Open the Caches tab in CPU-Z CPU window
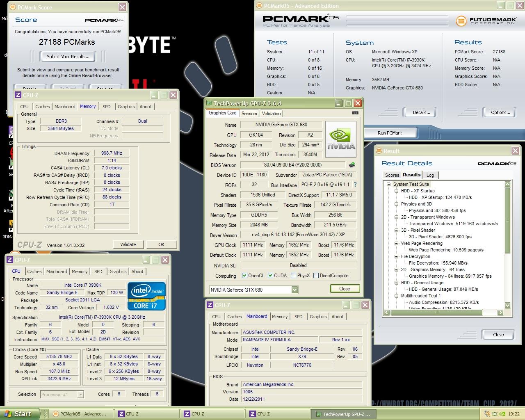 (34, 272)
